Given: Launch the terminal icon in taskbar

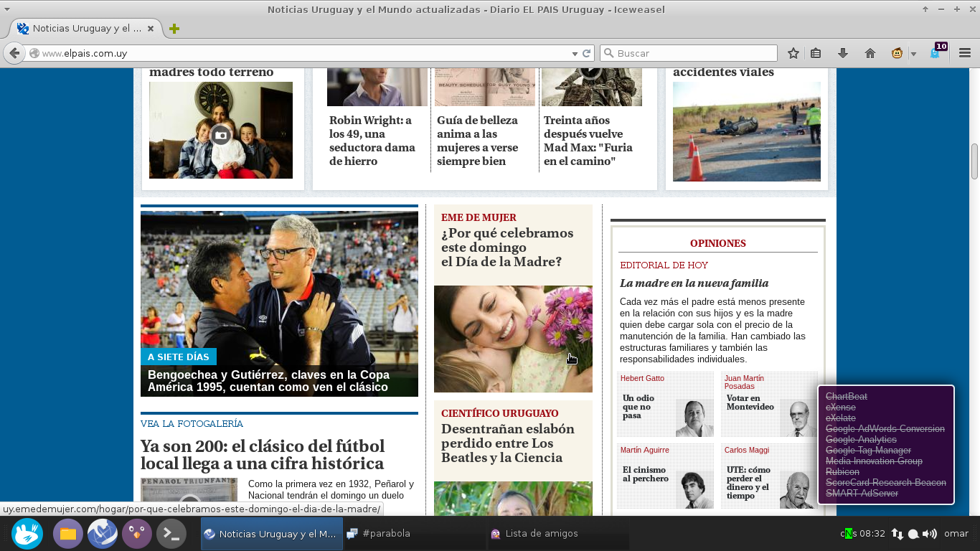Looking at the screenshot, I should click(171, 534).
